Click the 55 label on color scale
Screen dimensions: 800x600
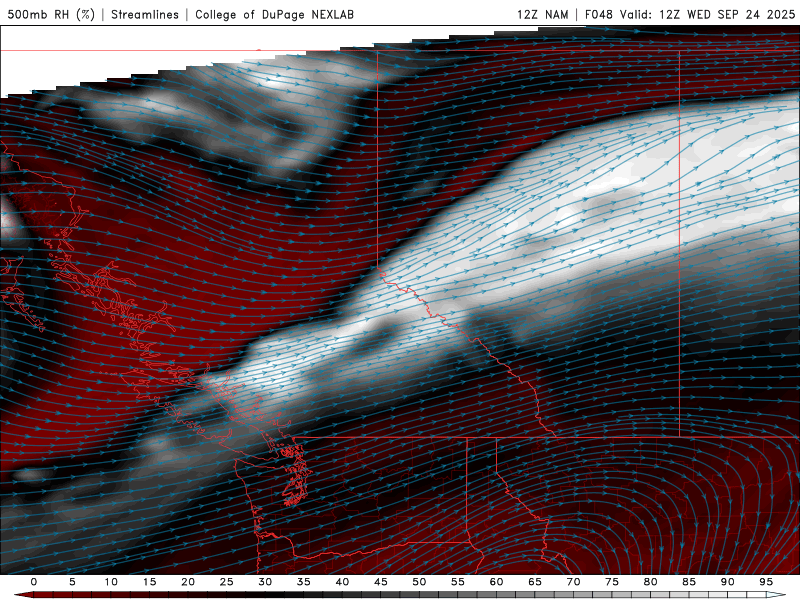458,582
